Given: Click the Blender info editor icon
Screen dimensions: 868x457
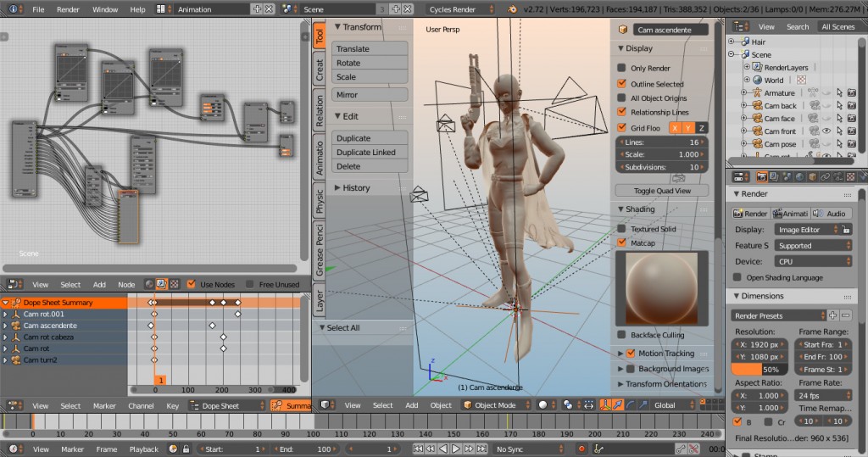Looking at the screenshot, I should pyautogui.click(x=13, y=8).
